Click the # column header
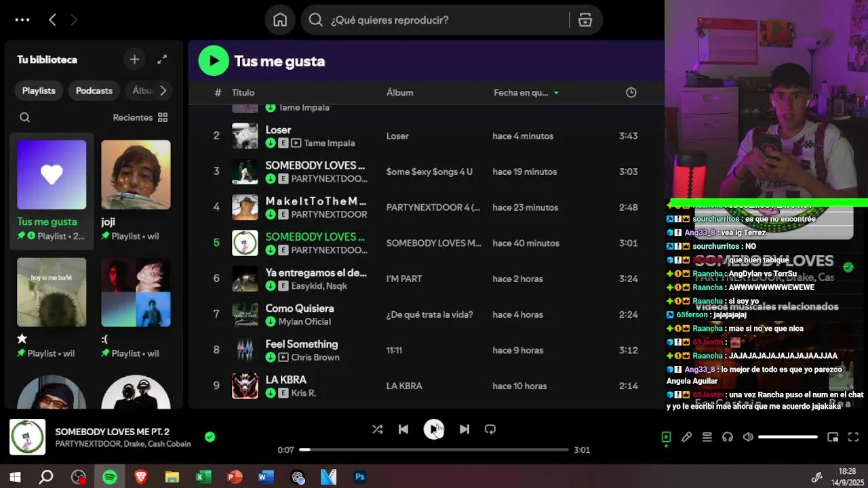The height and width of the screenshot is (488, 868). click(x=218, y=93)
